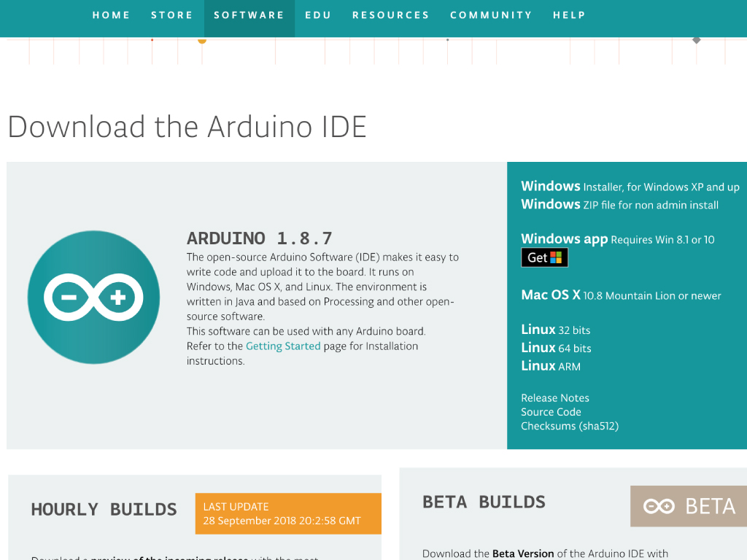Click the HOURLY BUILDS heading

pyautogui.click(x=104, y=510)
